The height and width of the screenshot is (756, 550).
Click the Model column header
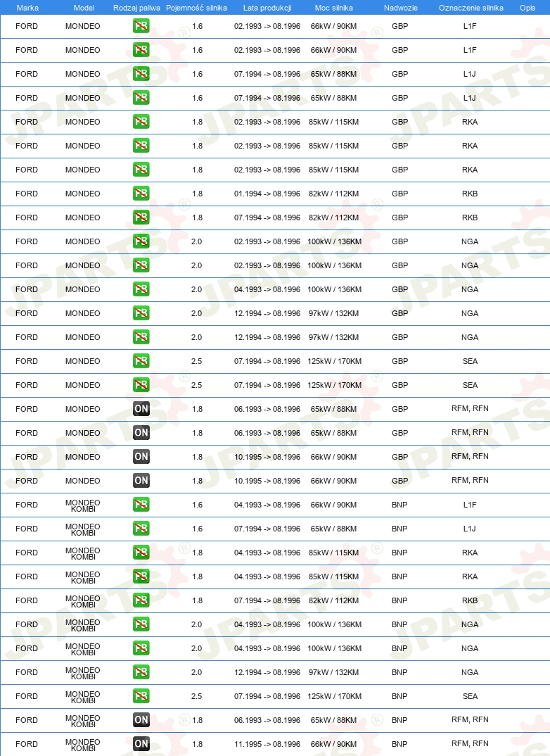click(84, 8)
